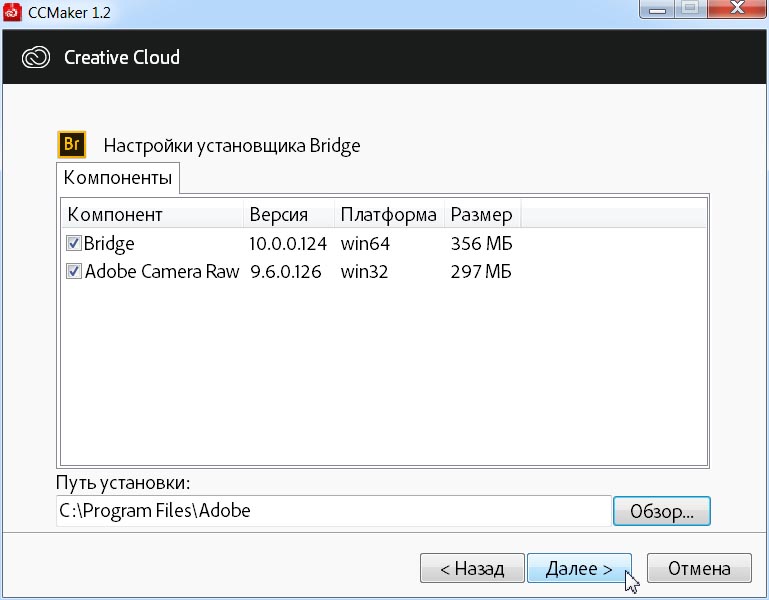Click the Настройки установщика Bridge heading
The width and height of the screenshot is (769, 600).
[232, 146]
